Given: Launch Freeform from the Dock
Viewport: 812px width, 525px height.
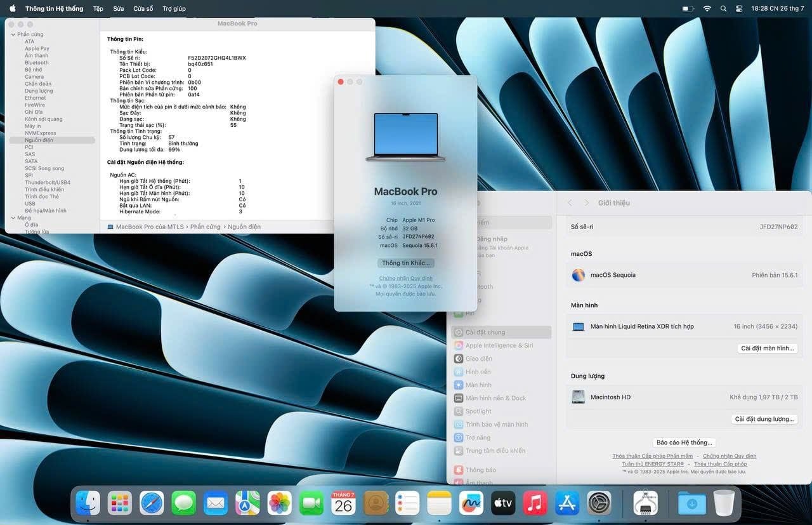Looking at the screenshot, I should pos(471,503).
